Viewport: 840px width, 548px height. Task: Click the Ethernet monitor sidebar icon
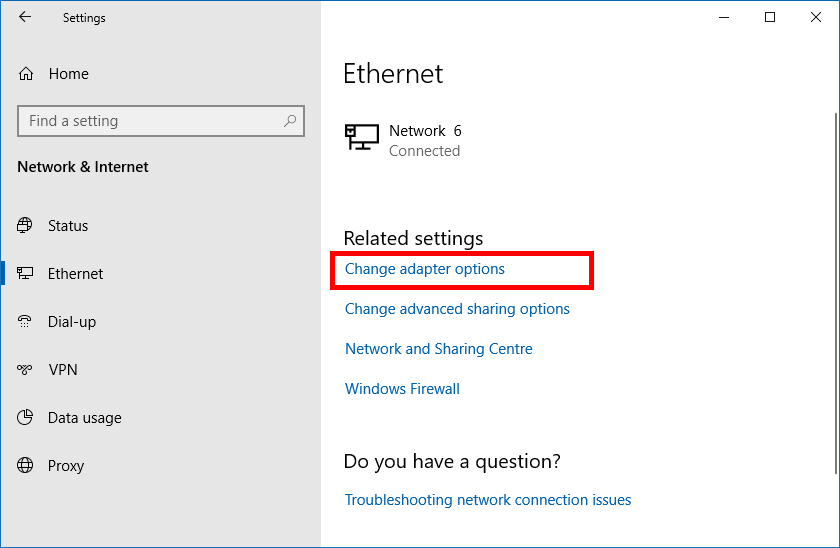[26, 274]
